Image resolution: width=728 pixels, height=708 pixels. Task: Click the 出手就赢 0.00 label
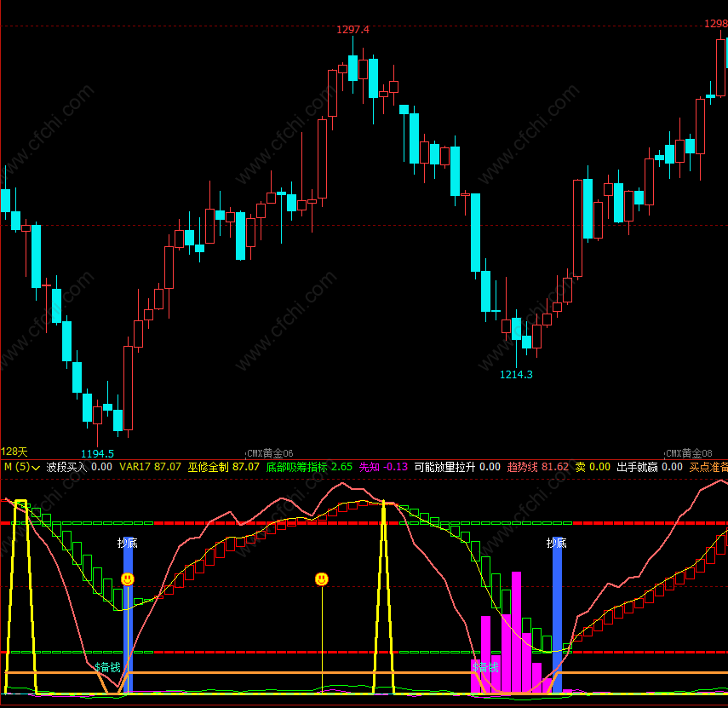[650, 467]
